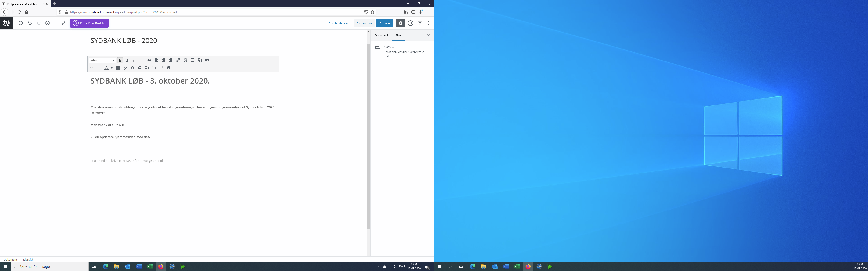Open the Afsnit paragraph format dropdown
The width and height of the screenshot is (868, 271).
coord(102,60)
